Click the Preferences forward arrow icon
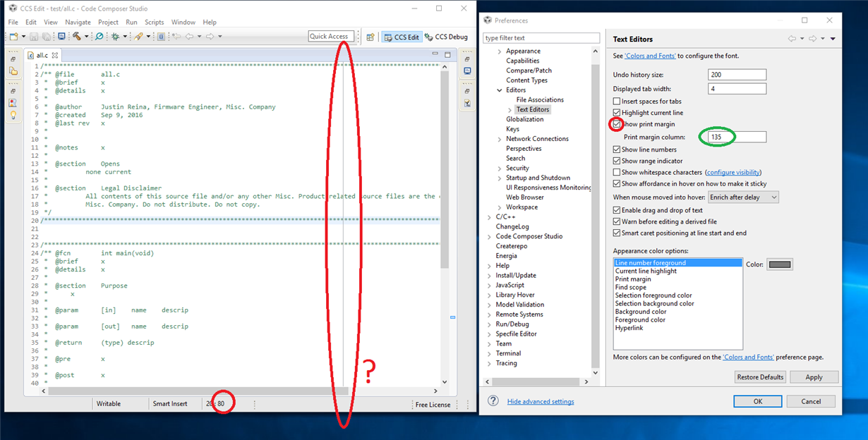 coord(812,39)
